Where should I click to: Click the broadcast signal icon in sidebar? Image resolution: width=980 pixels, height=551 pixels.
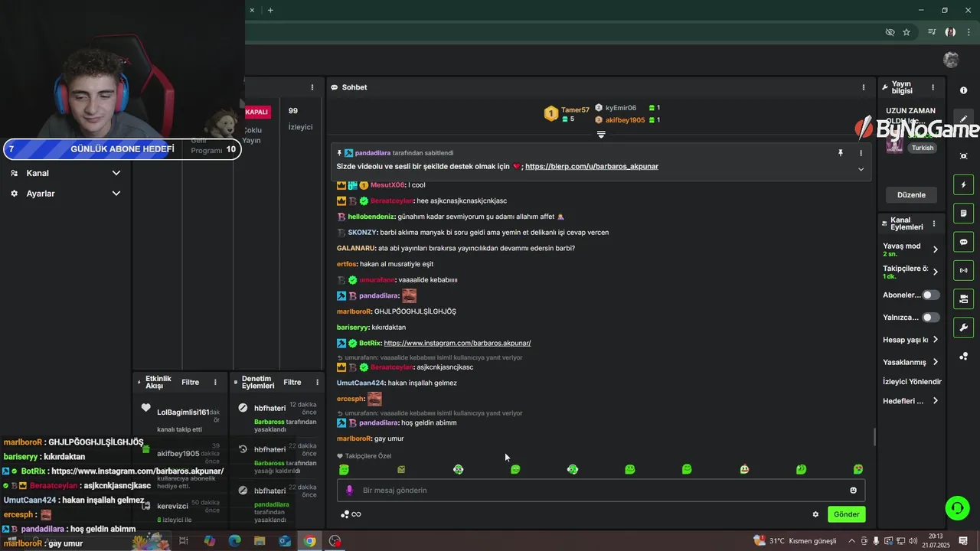(963, 270)
